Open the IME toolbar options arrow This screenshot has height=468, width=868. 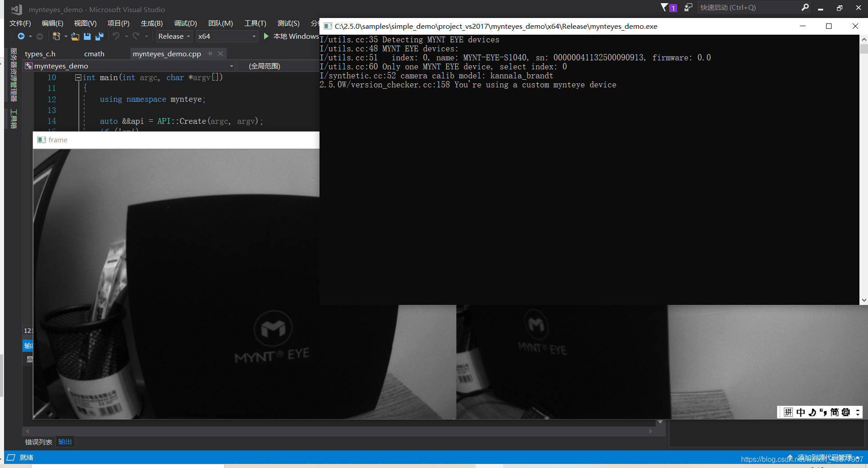click(858, 412)
